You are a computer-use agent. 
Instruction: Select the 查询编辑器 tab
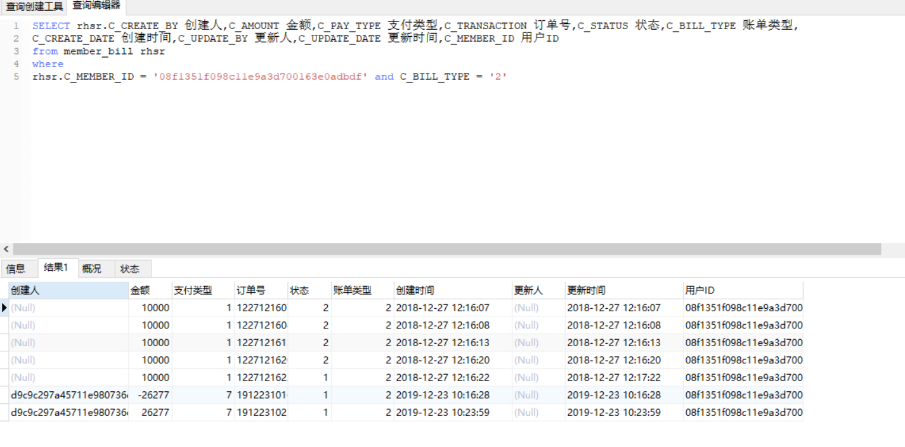pos(97,7)
